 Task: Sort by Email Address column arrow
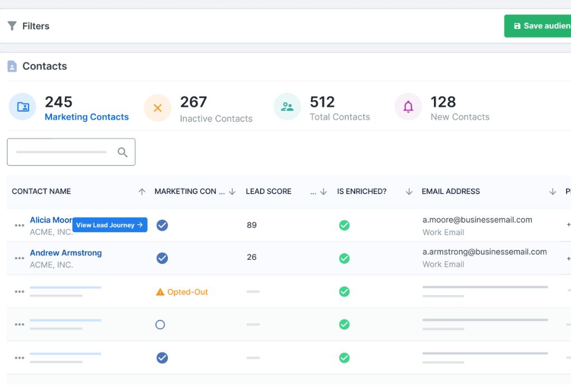pos(553,192)
